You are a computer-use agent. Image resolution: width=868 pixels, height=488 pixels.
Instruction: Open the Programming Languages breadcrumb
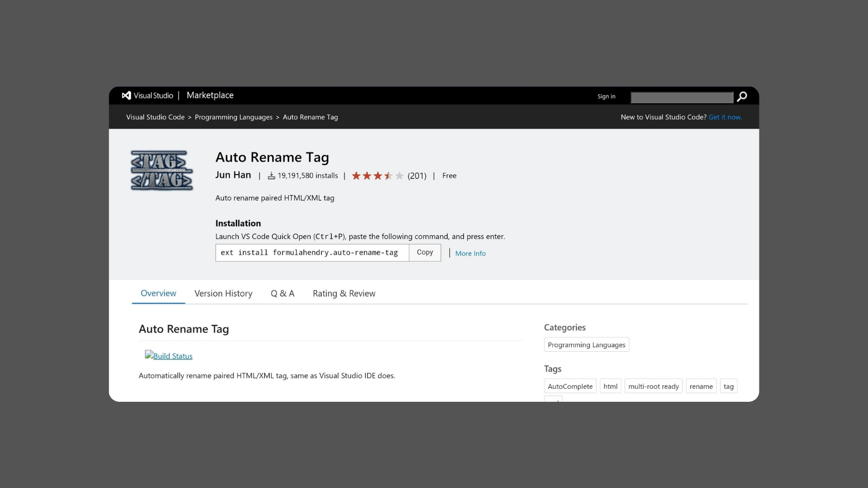pos(234,117)
